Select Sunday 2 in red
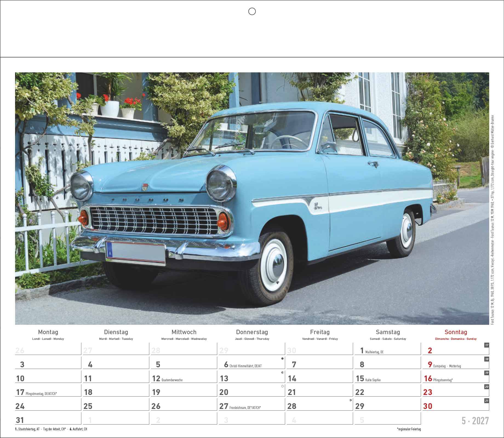The image size is (504, 438). tap(456, 349)
